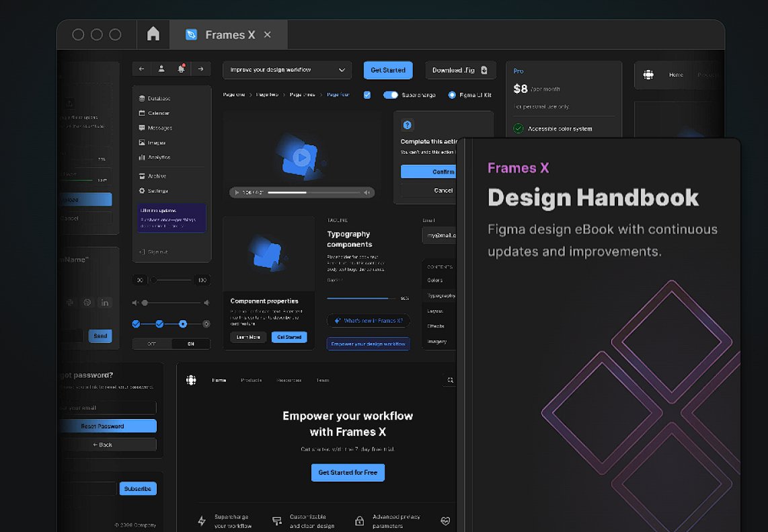Click the Pinterest social icon
This screenshot has height=532, width=768.
coord(87,303)
